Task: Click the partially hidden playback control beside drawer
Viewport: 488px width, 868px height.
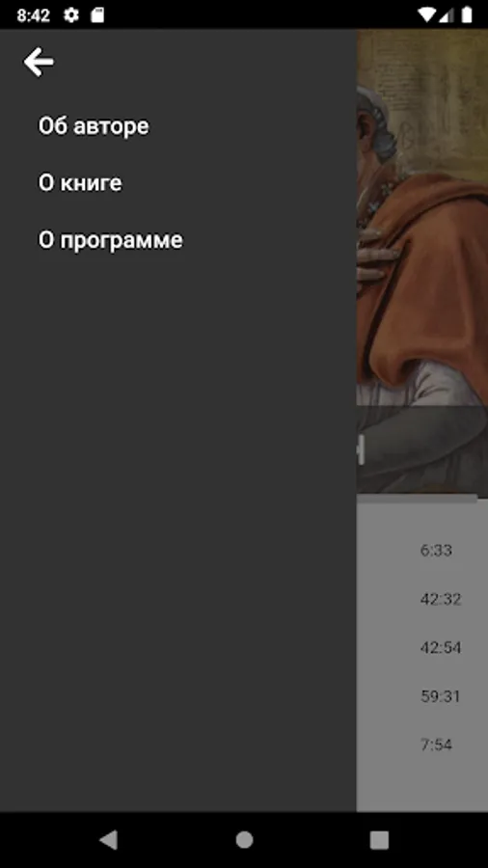Action: coord(361,449)
